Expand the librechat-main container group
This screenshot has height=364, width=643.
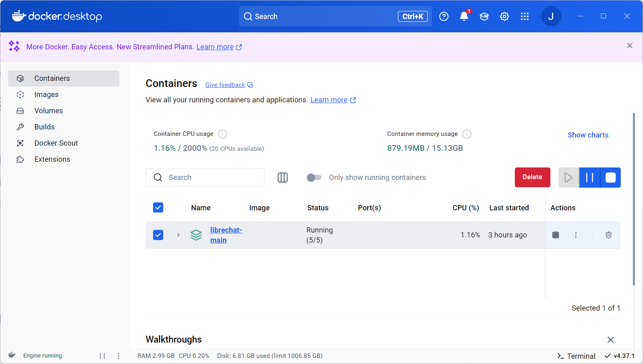tap(178, 235)
